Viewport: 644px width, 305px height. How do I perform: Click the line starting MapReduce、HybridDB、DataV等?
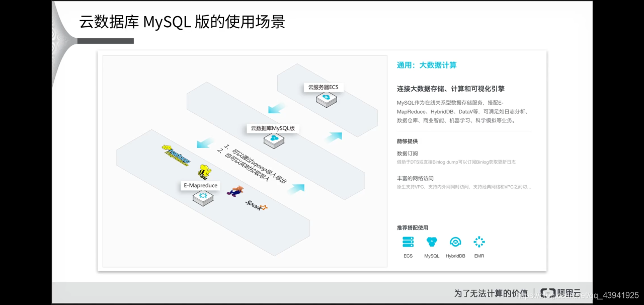pyautogui.click(x=462, y=111)
